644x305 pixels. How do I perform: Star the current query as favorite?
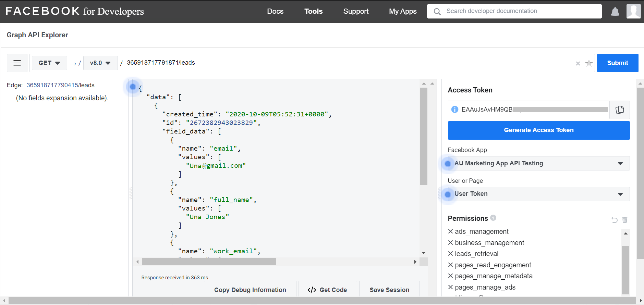(x=589, y=63)
